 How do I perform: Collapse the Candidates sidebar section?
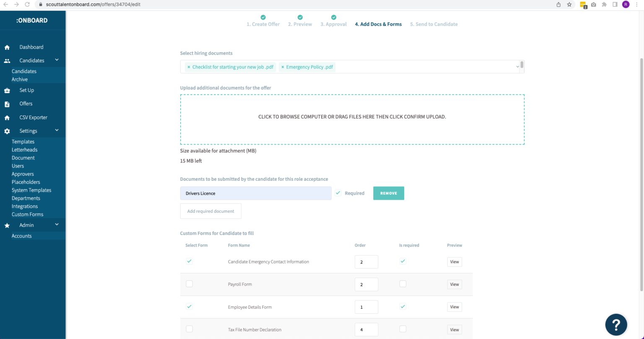(57, 60)
